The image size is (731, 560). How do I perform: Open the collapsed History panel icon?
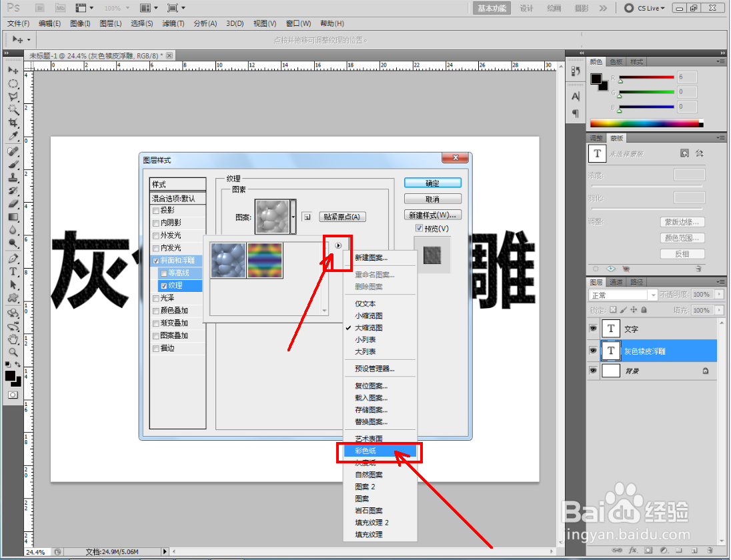(576, 71)
